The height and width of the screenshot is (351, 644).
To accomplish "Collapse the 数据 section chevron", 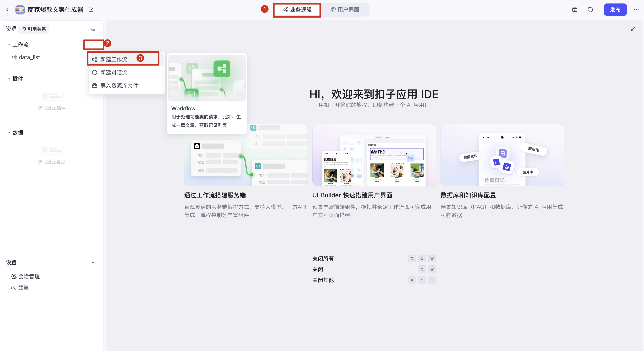I will click(9, 133).
